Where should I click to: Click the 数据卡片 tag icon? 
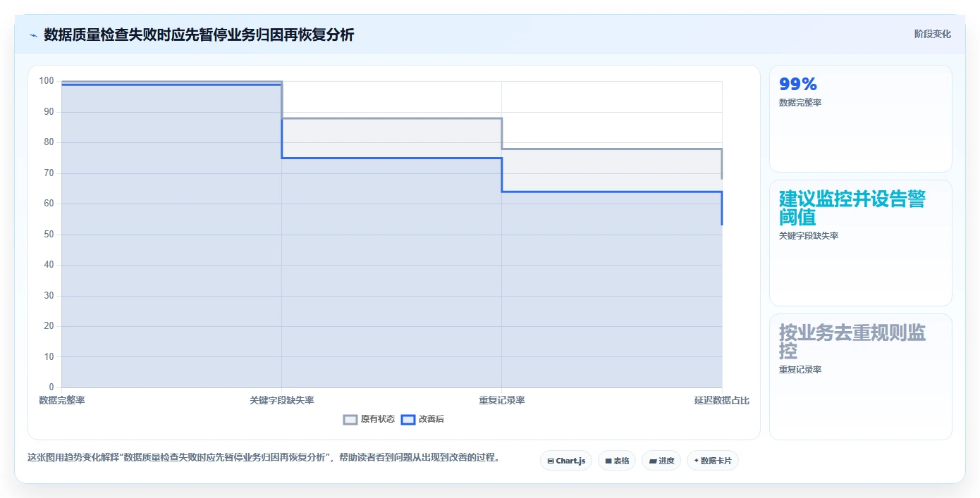pyautogui.click(x=697, y=461)
